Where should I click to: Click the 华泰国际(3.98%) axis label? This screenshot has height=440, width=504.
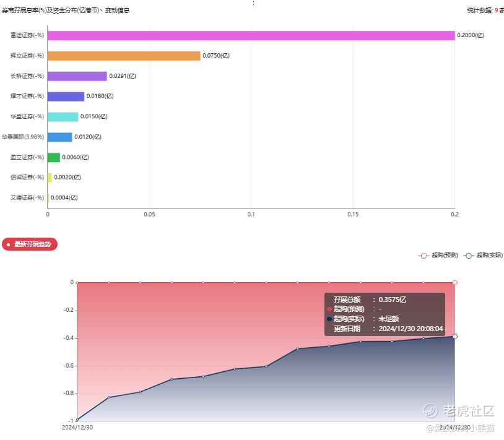coord(23,137)
